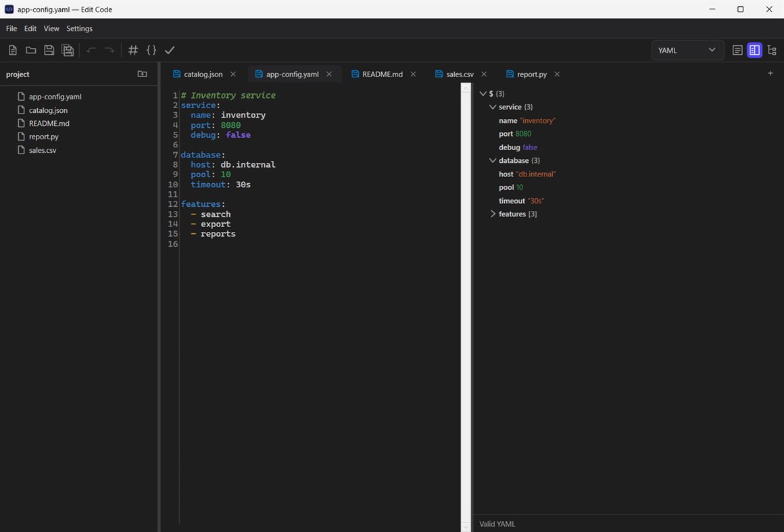The width and height of the screenshot is (784, 532).
Task: Open the File menu
Action: [11, 28]
